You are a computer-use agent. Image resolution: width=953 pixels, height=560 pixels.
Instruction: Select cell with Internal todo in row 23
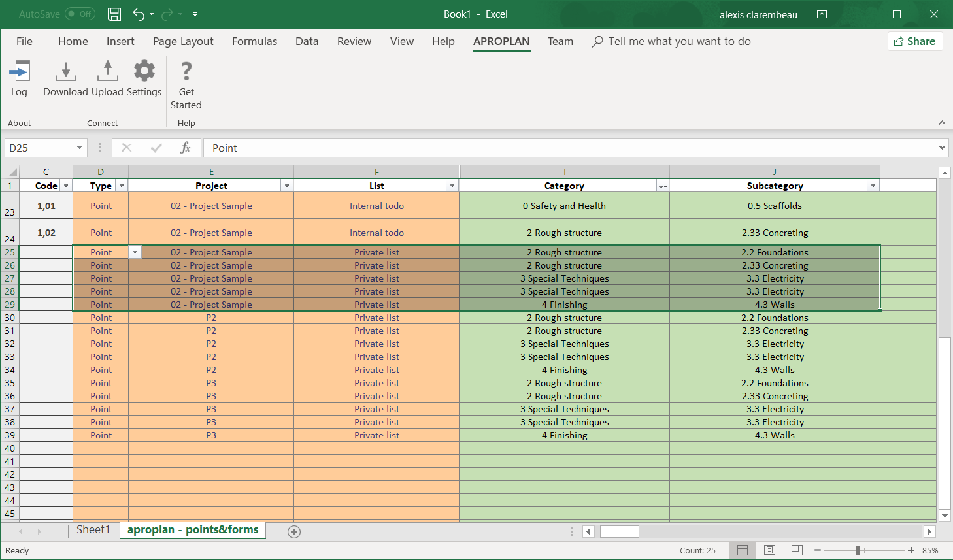376,206
